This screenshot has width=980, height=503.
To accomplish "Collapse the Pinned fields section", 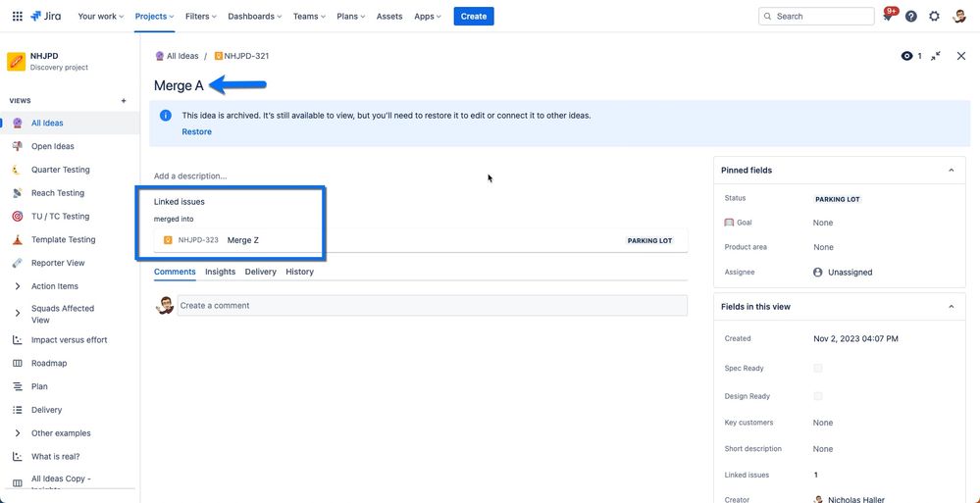I will (952, 170).
